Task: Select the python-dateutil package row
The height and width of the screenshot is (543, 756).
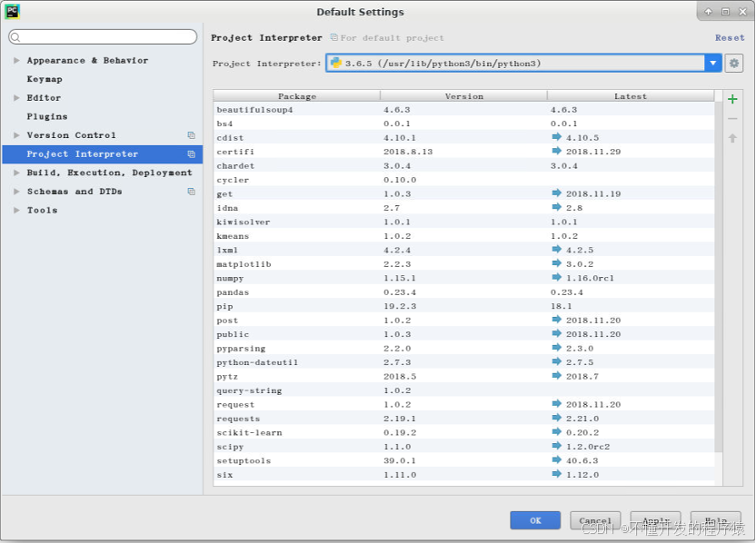Action: (463, 362)
